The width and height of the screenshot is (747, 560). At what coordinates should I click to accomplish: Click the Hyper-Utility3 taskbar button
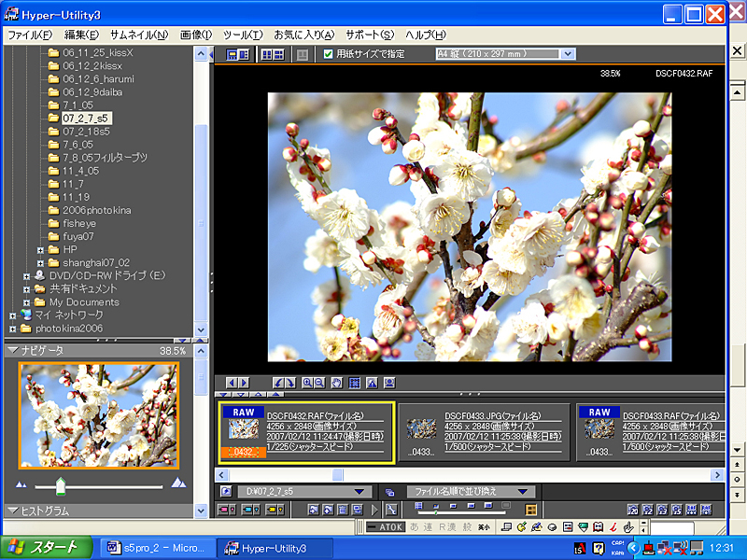(x=275, y=548)
